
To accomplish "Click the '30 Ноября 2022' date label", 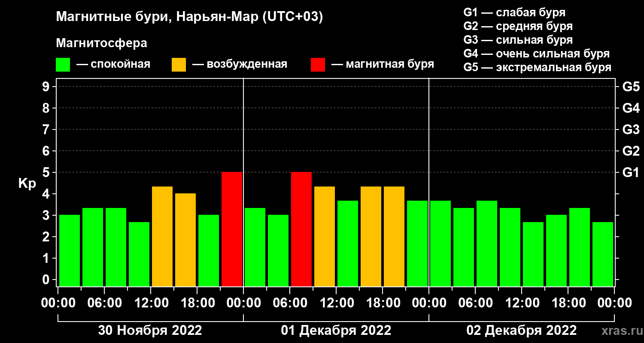I will pyautogui.click(x=150, y=331).
